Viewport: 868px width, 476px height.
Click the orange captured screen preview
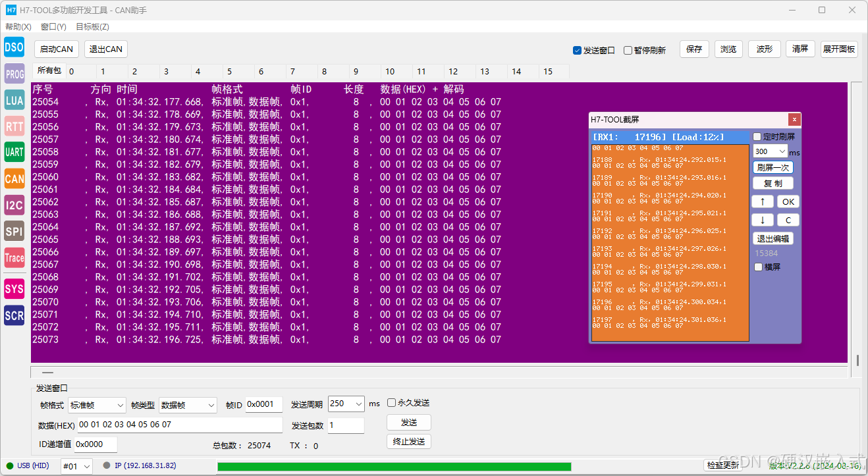(670, 242)
